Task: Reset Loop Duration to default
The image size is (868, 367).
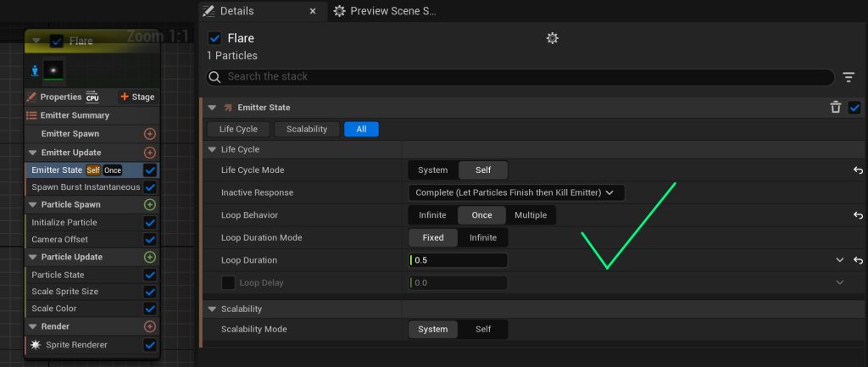Action: [858, 260]
